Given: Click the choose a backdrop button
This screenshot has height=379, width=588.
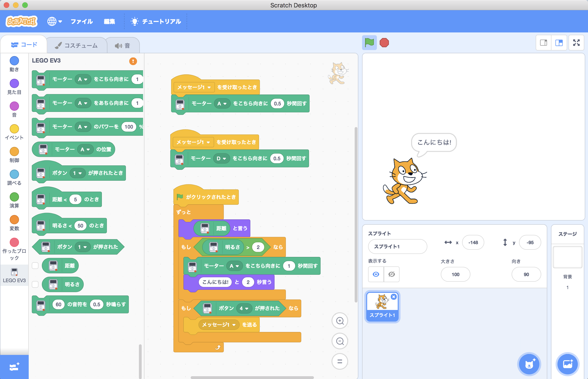Looking at the screenshot, I should (x=567, y=364).
